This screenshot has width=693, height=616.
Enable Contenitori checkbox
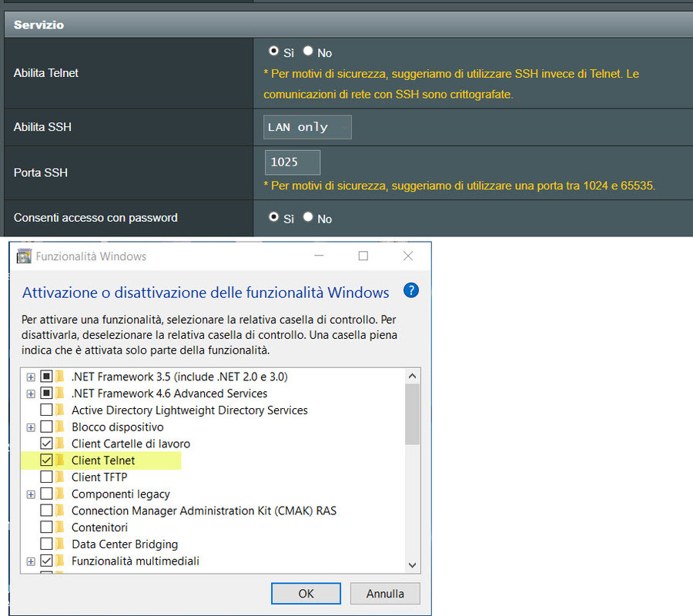[x=46, y=527]
